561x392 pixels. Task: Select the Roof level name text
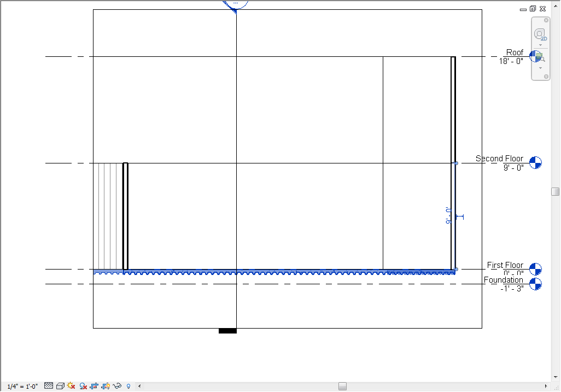(x=515, y=52)
